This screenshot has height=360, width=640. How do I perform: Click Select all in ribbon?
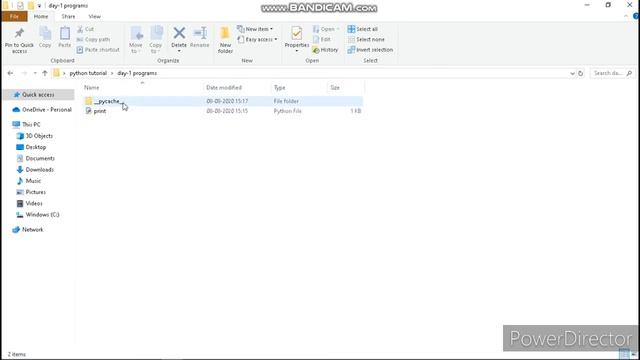coord(362,29)
